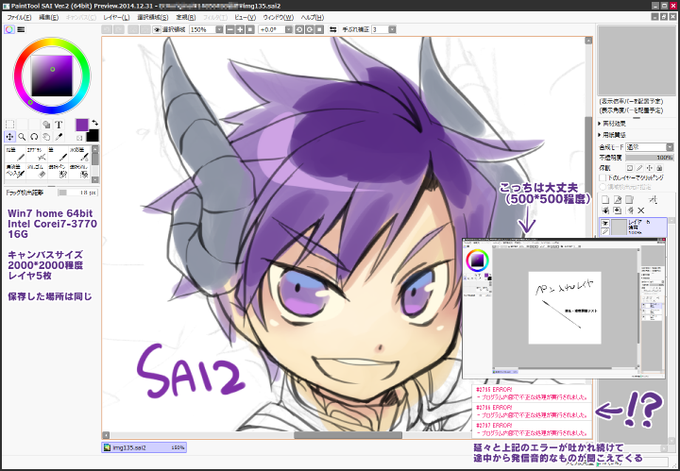Toggle preserve opacity lock icon
This screenshot has width=680, height=471.
(629, 168)
